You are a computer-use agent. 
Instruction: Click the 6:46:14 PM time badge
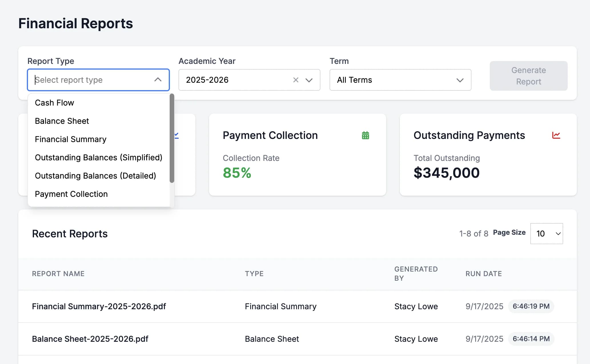coord(531,339)
